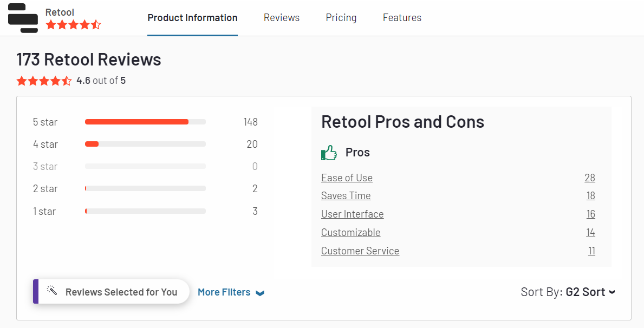Viewport: 644px width, 328px height.
Task: Open the Pricing tab
Action: click(x=341, y=18)
